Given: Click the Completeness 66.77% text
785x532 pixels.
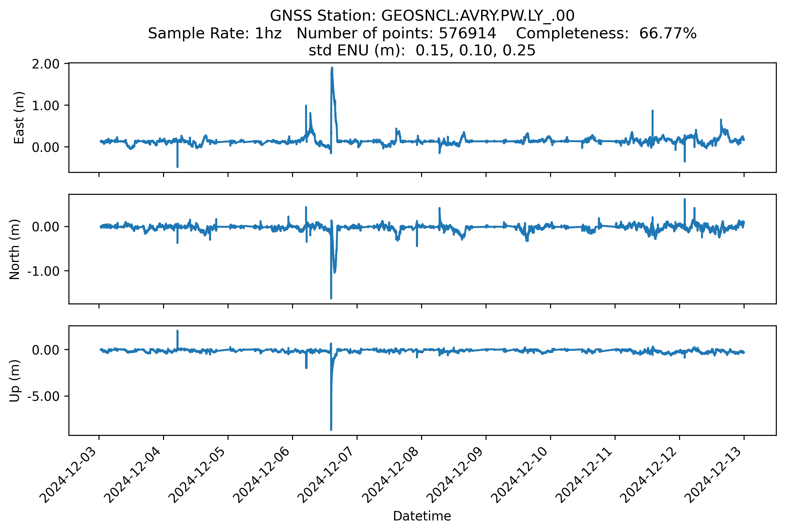Looking at the screenshot, I should 606,33.
